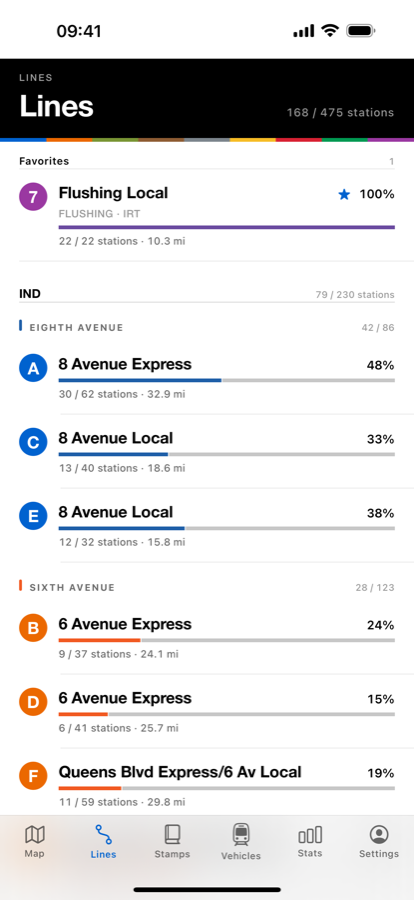Open the C line 8 Avenue Local
The width and height of the screenshot is (414, 900).
[207, 451]
